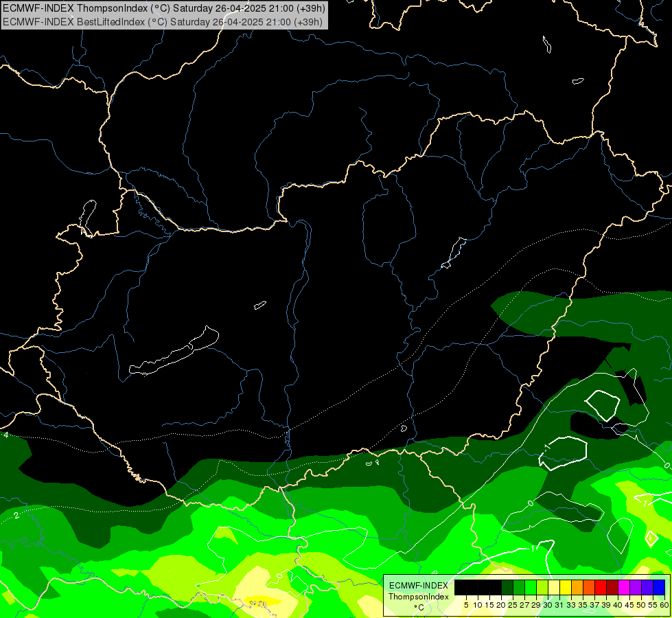The width and height of the screenshot is (672, 618).
Task: Choose the orange 33-35 legend swatch
Action: 577,587
